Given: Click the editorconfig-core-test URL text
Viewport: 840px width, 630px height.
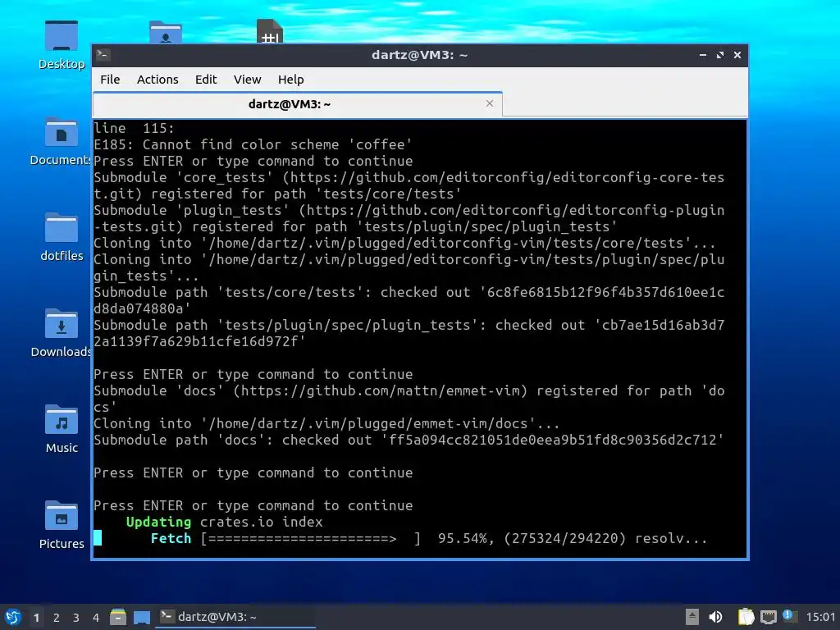Looking at the screenshot, I should point(507,177).
